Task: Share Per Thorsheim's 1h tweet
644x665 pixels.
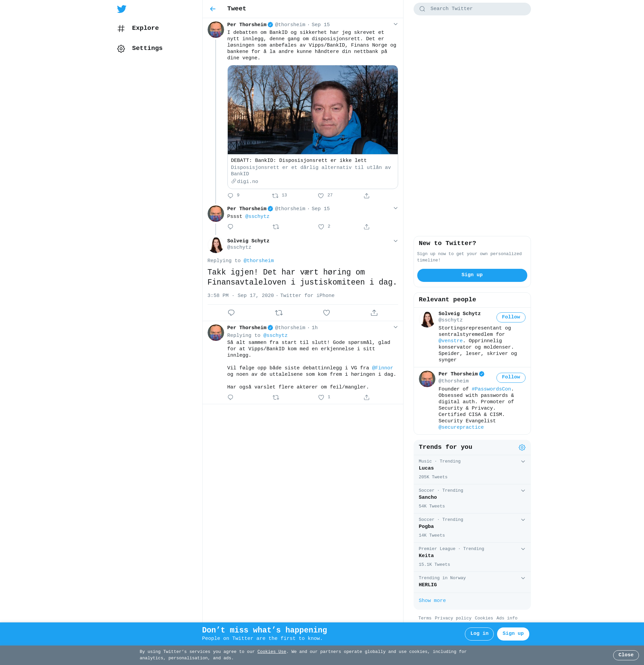Action: tap(367, 397)
